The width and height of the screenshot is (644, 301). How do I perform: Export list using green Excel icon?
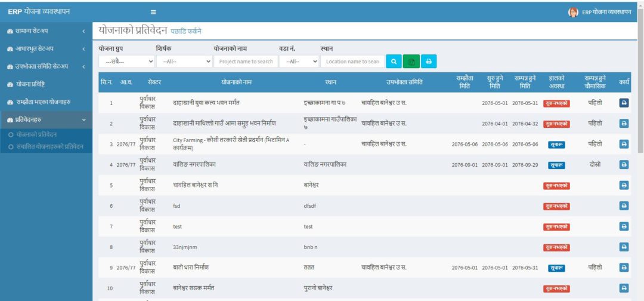(411, 62)
